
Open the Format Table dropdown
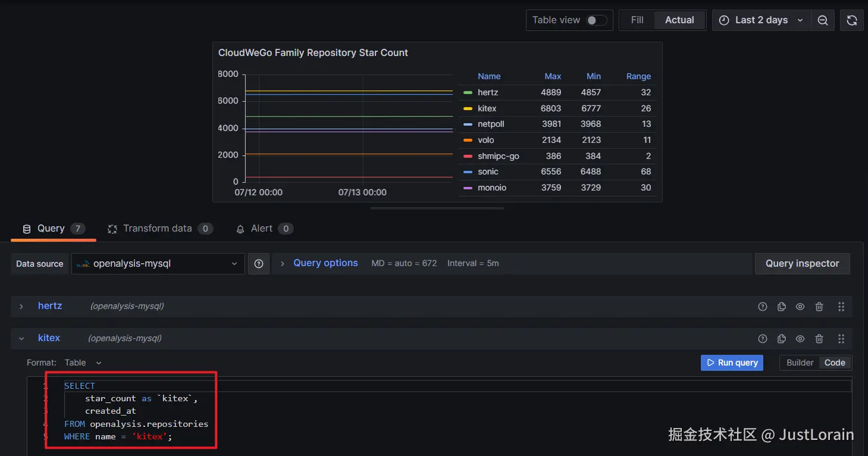click(83, 363)
